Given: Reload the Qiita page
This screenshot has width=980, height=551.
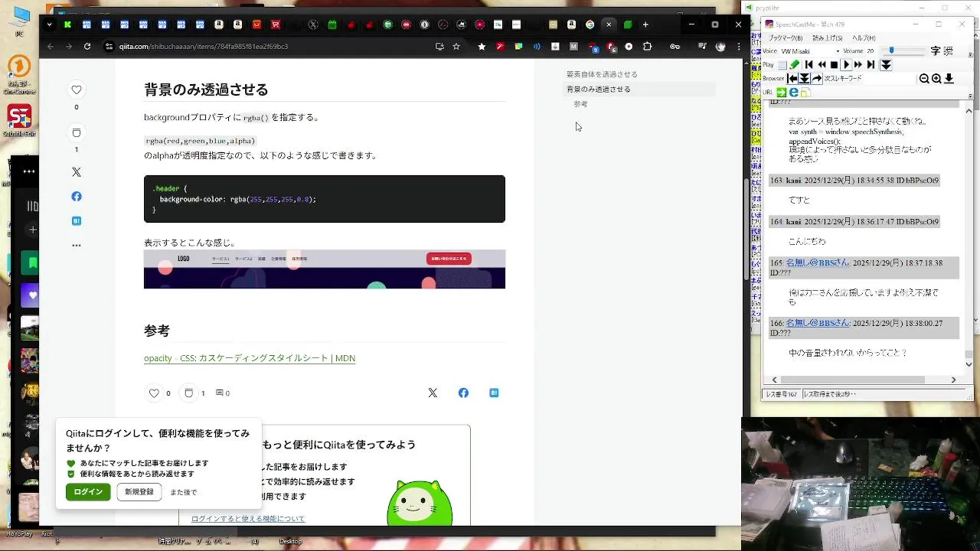Looking at the screenshot, I should [87, 46].
